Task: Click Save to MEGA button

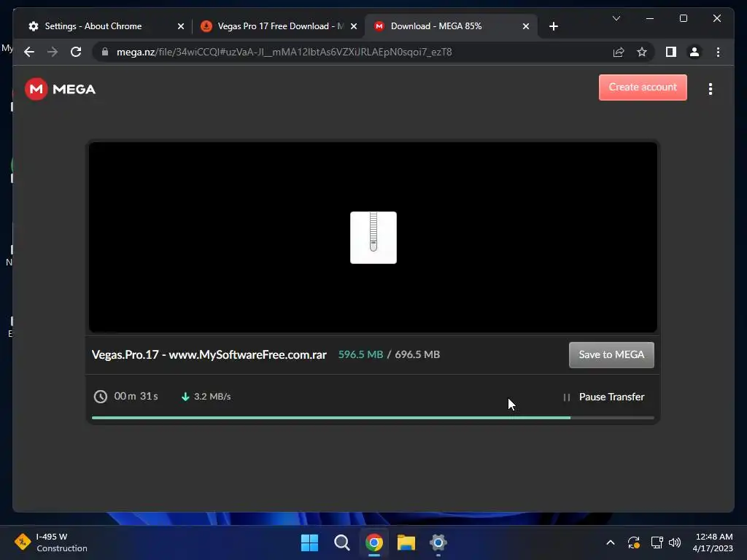Action: [x=611, y=355]
